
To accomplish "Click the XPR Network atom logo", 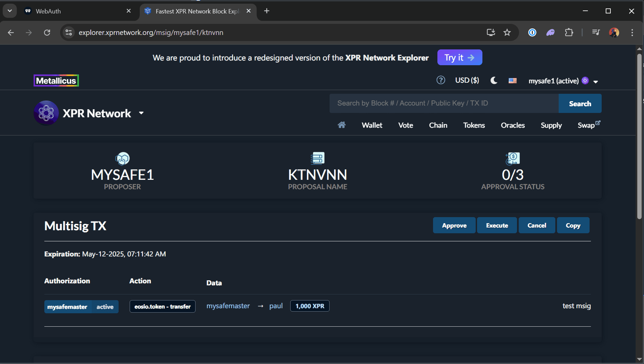I will 46,113.
